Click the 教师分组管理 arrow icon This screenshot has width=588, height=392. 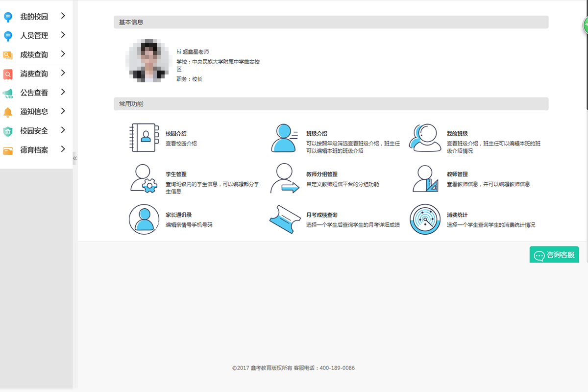(284, 178)
